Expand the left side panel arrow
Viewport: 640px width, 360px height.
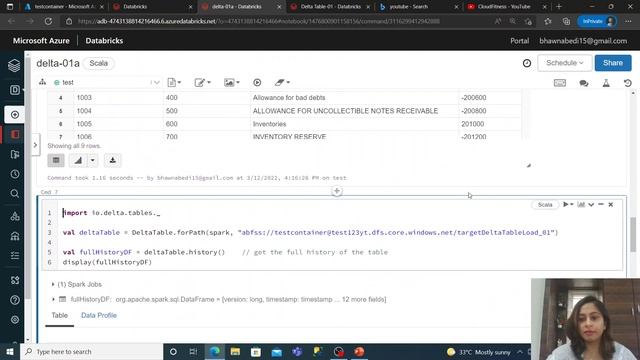(36, 144)
